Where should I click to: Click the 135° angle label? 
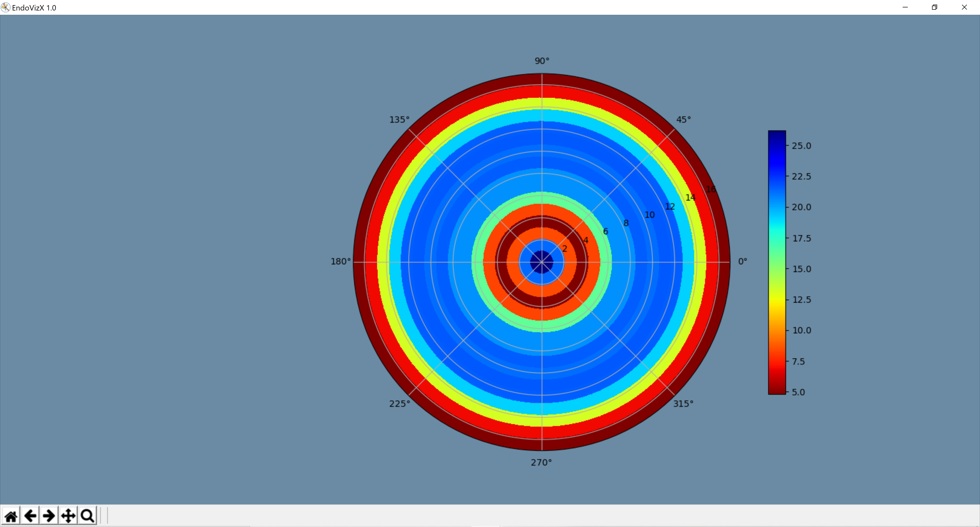point(399,119)
